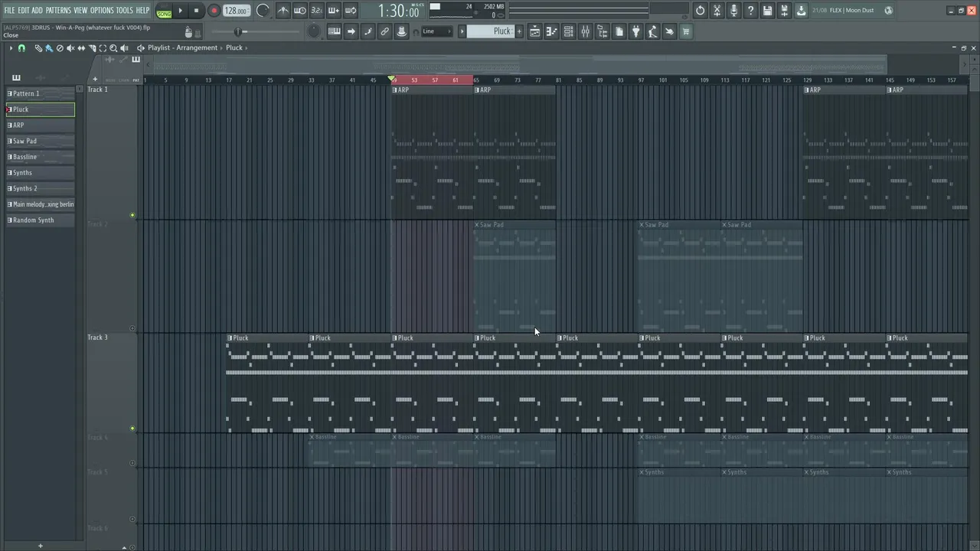Viewport: 980px width, 551px height.
Task: Open the OPTIONS menu
Action: point(102,10)
